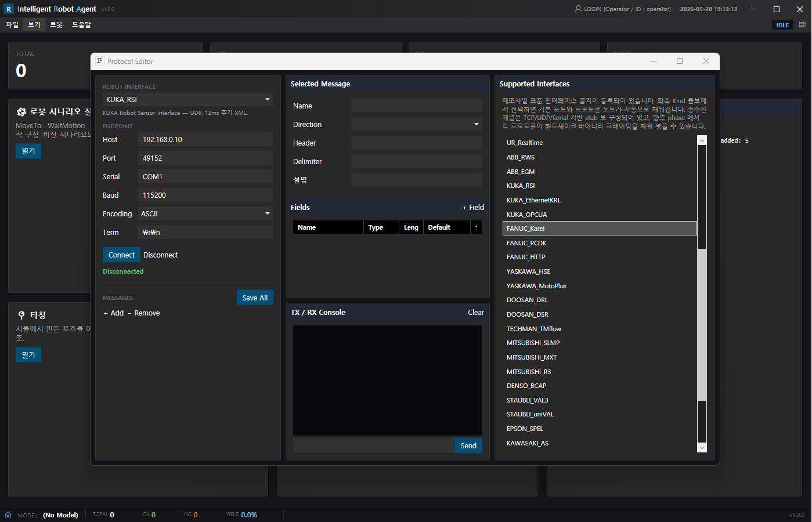This screenshot has height=522, width=812.
Task: Click the Baud field 115200
Action: click(205, 195)
